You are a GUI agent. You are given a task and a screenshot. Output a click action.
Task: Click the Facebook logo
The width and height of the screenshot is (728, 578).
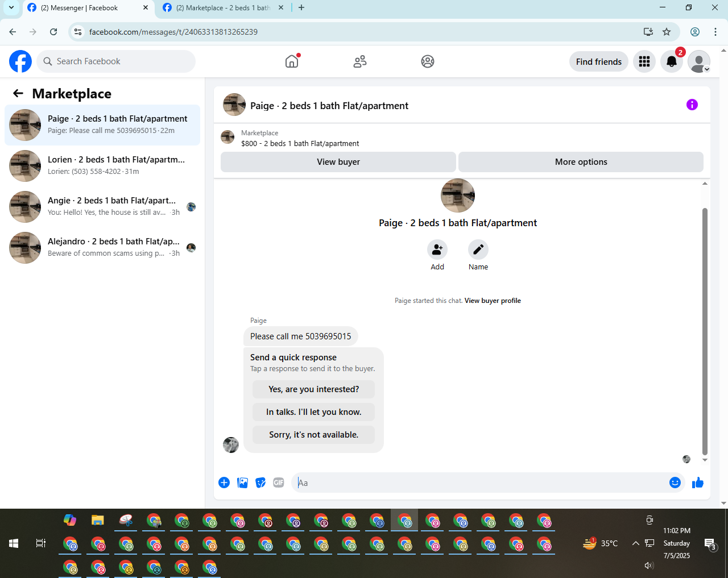[x=20, y=61]
